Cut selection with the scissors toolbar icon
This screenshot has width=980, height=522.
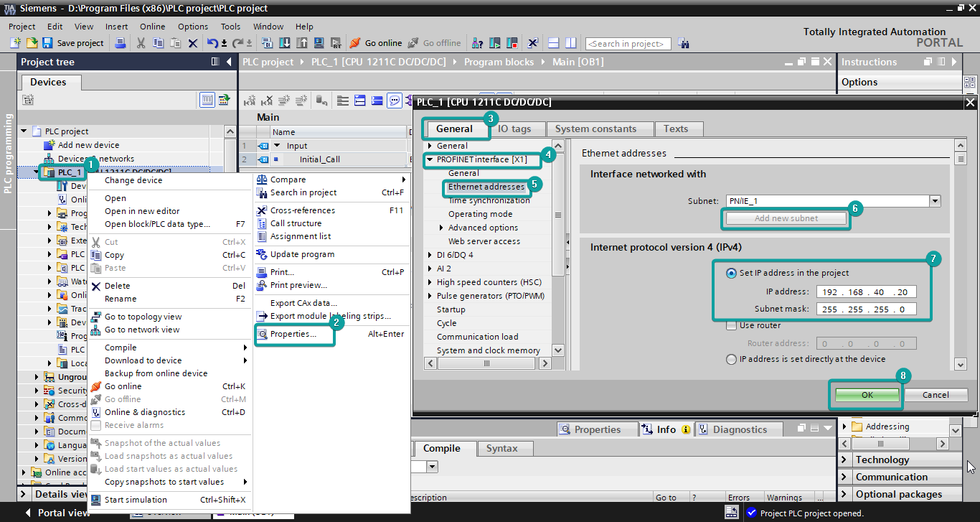tap(141, 43)
